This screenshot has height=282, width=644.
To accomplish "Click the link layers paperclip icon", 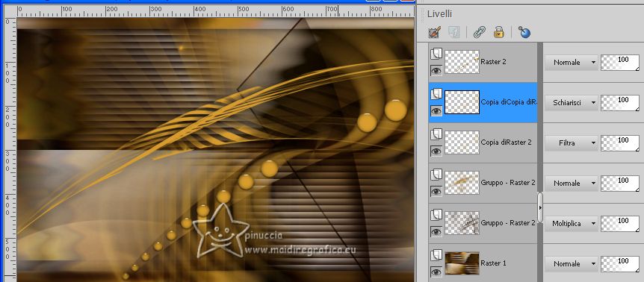I will tap(479, 32).
